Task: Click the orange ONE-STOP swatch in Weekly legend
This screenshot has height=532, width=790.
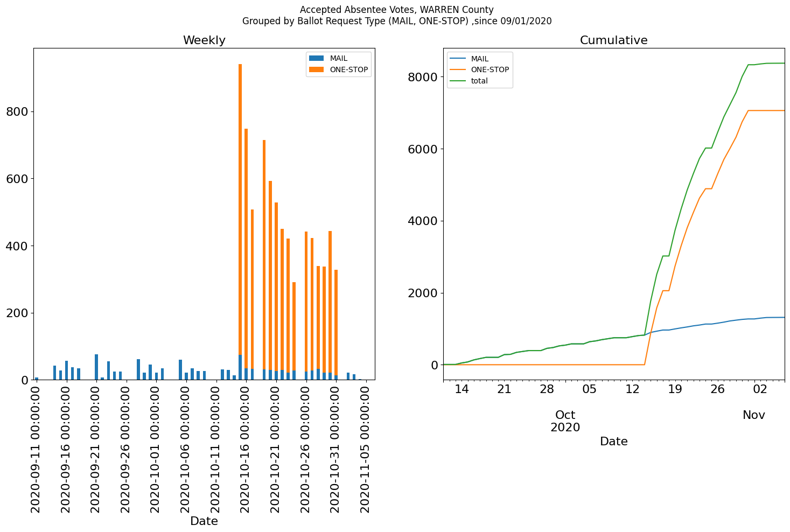Action: tap(317, 69)
